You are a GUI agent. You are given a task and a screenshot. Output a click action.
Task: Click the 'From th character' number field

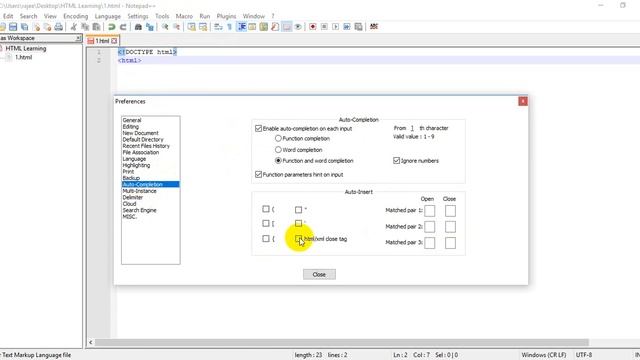412,128
